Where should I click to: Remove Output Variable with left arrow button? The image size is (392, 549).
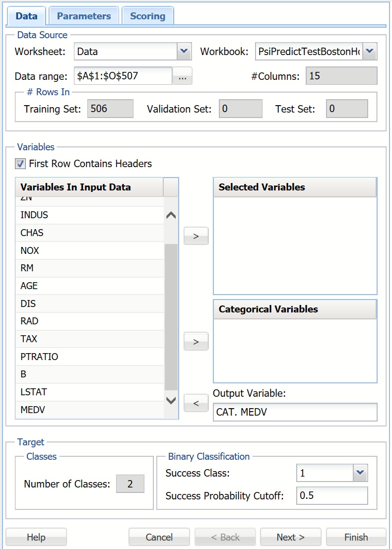coord(196,403)
